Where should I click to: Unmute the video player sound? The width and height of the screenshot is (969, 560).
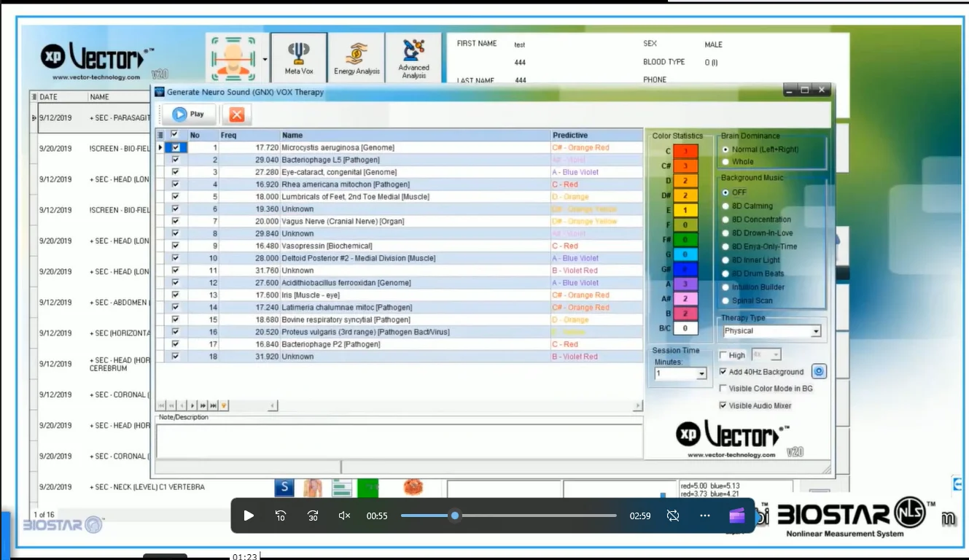[x=345, y=516]
